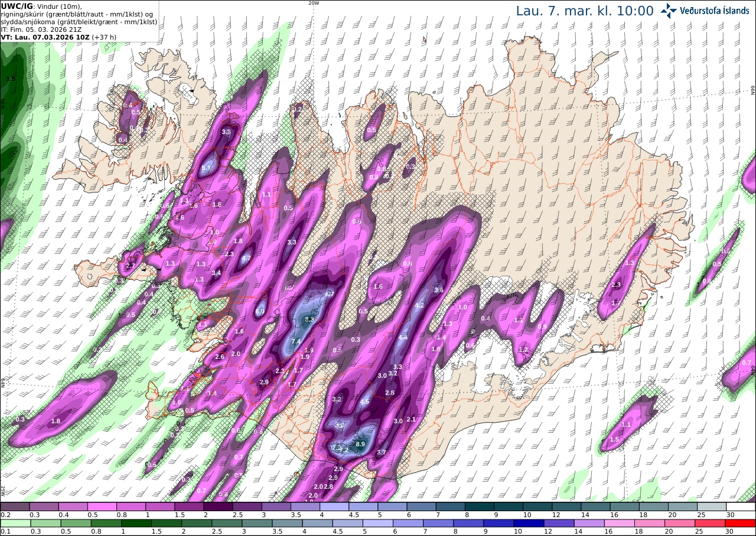Select rain legend red swatch starting at 25
The width and height of the screenshot is (756, 536).
(x=709, y=523)
